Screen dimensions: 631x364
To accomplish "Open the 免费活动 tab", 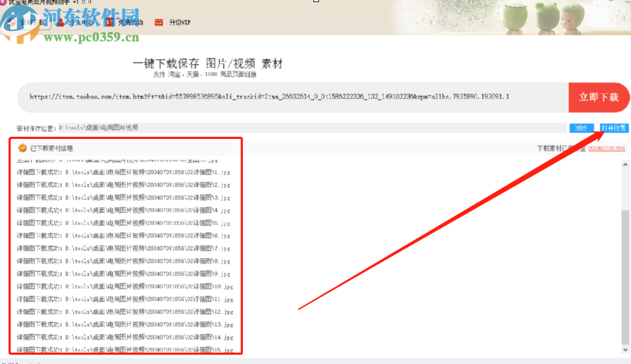I will click(x=130, y=22).
